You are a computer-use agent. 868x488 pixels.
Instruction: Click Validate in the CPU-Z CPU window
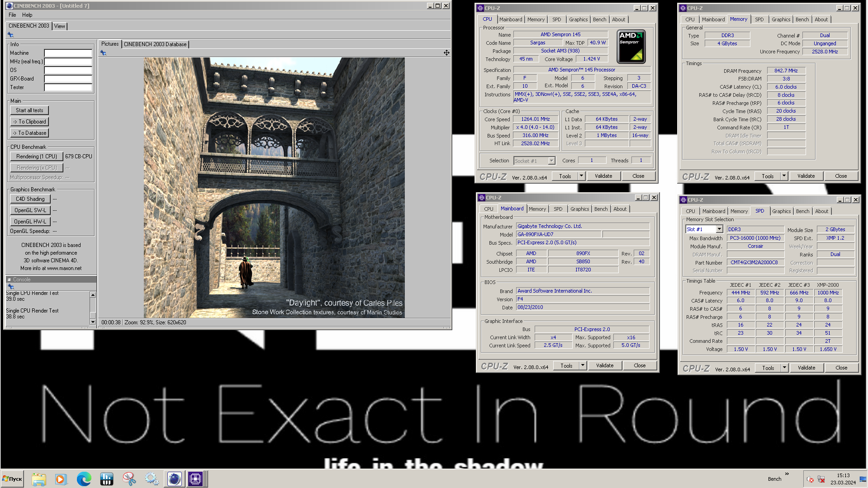click(603, 176)
